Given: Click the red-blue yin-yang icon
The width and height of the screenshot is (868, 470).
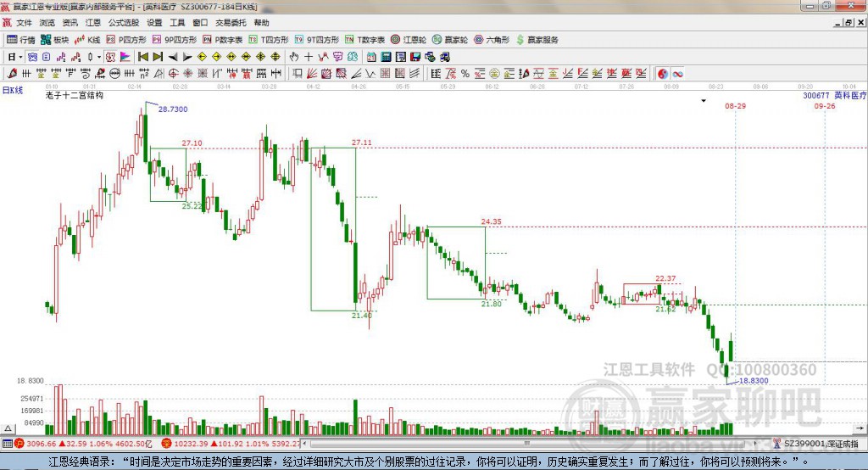Looking at the screenshot, I should (x=663, y=73).
